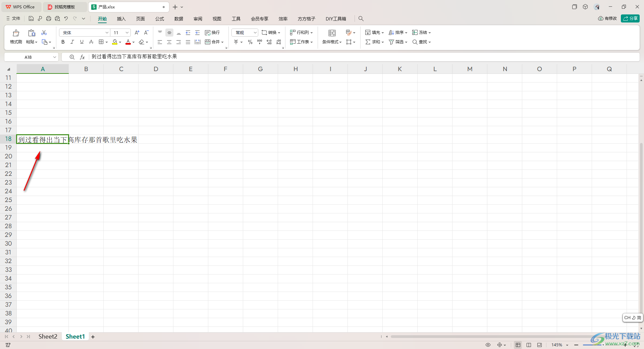The height and width of the screenshot is (349, 644).
Task: Click the 筛选 filter button
Action: coord(398,42)
